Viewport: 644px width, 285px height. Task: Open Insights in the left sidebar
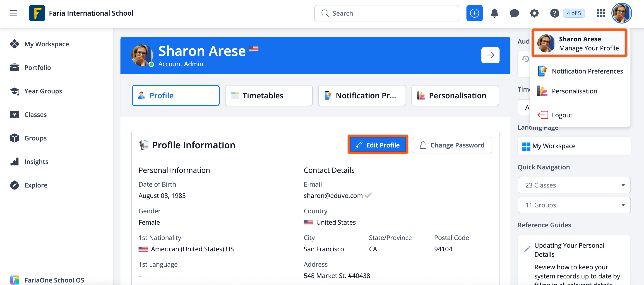tap(36, 161)
